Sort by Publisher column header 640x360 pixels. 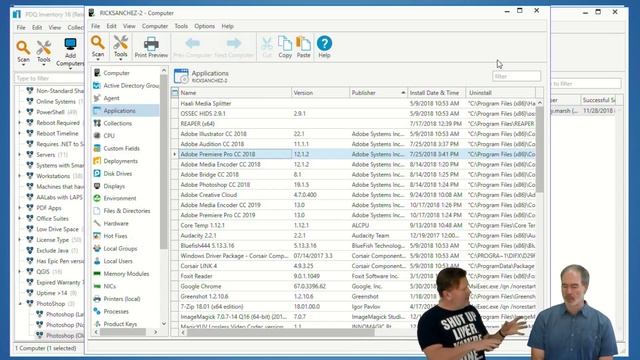[378, 93]
